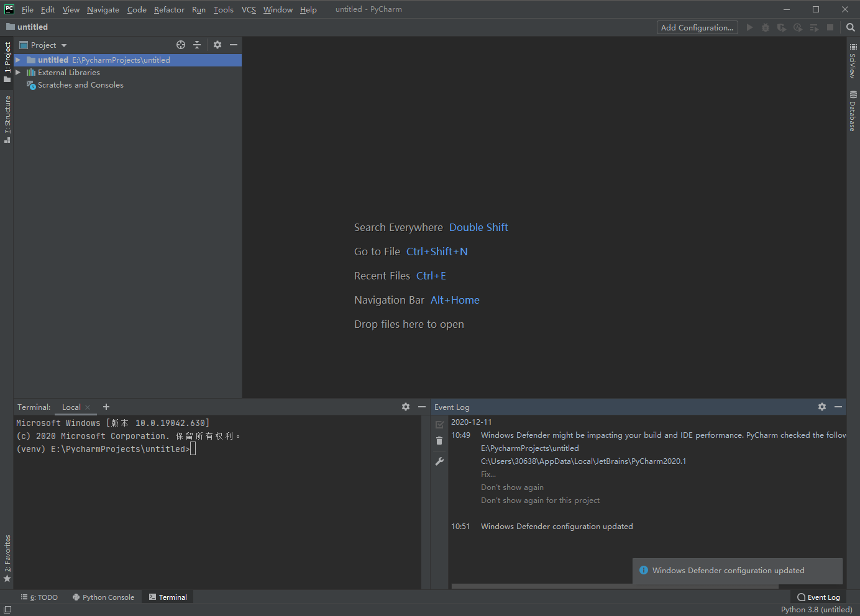This screenshot has height=616, width=860.
Task: Open Project panel settings gear
Action: coord(217,45)
